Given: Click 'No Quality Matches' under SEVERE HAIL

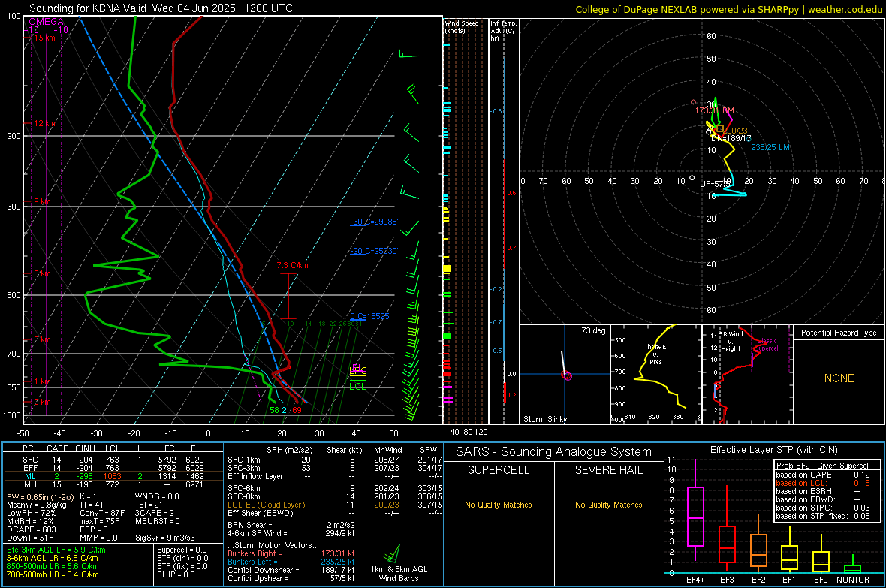Looking at the screenshot, I should click(608, 505).
